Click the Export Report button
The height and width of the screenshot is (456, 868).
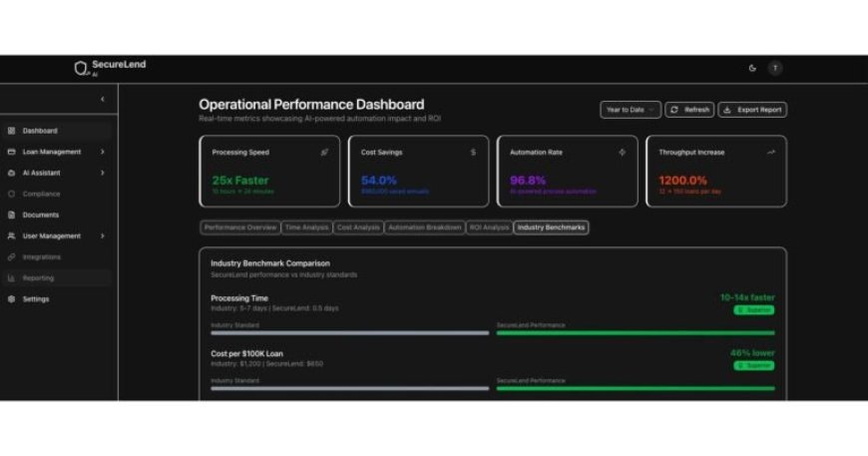coord(752,110)
